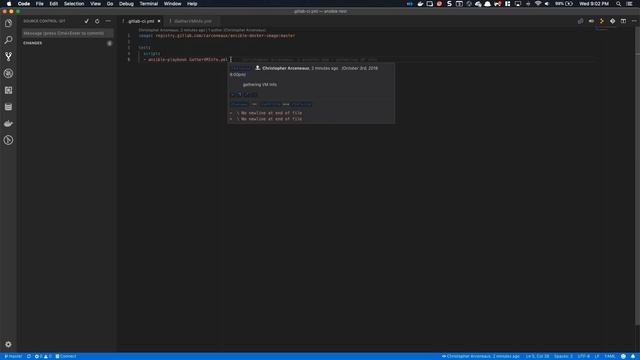
Task: Open the Window menu
Action: pyautogui.click(x=173, y=4)
